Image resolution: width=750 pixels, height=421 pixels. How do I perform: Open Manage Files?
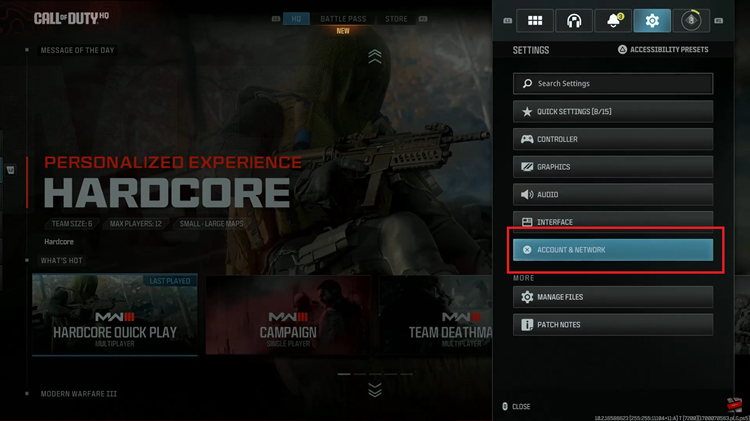click(x=613, y=297)
